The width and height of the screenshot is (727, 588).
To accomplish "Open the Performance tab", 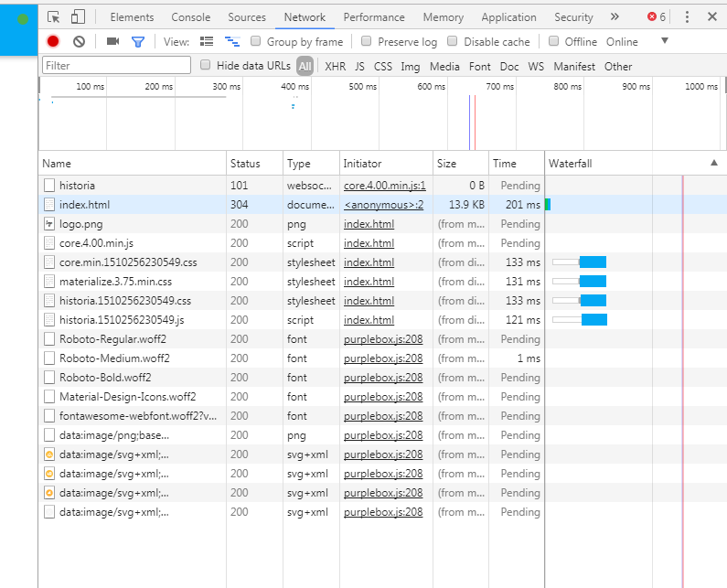I will pos(374,16).
